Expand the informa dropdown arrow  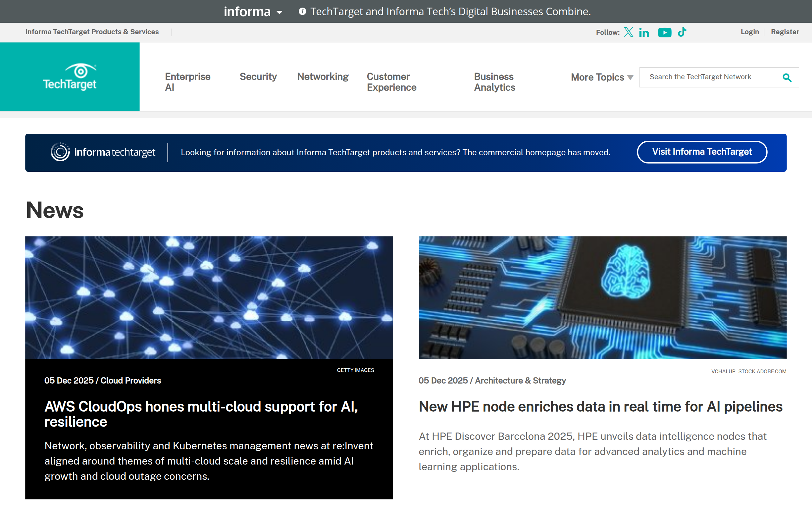[x=279, y=12]
